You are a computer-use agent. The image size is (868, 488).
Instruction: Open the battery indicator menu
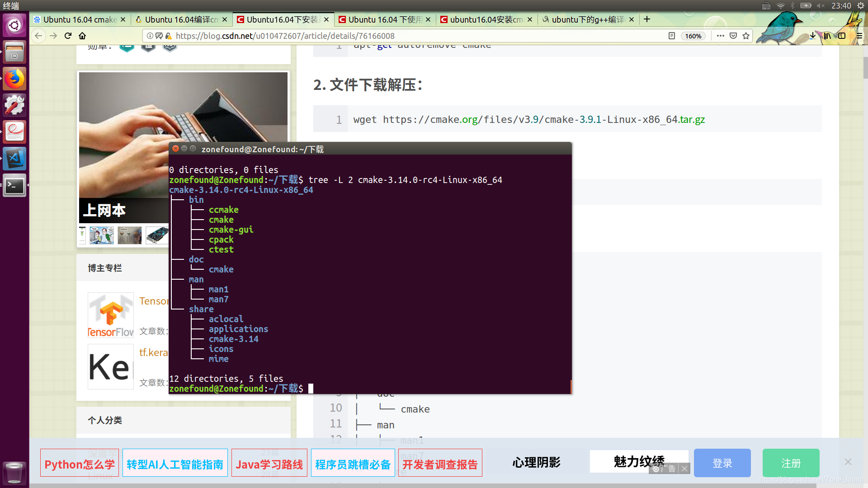806,5
